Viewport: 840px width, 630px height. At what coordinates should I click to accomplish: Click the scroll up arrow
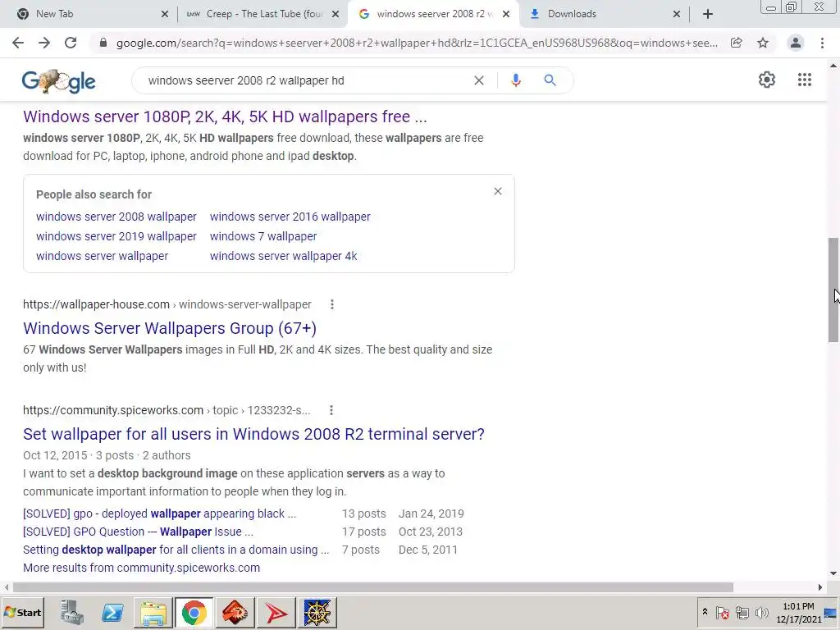[833, 66]
